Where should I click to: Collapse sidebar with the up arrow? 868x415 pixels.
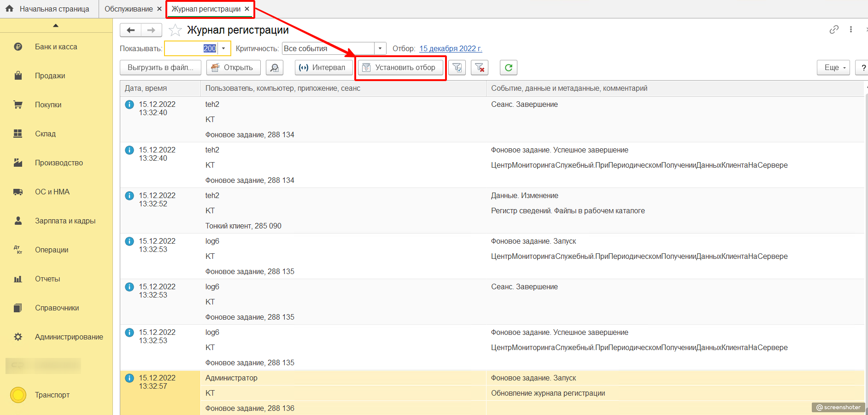coord(56,26)
